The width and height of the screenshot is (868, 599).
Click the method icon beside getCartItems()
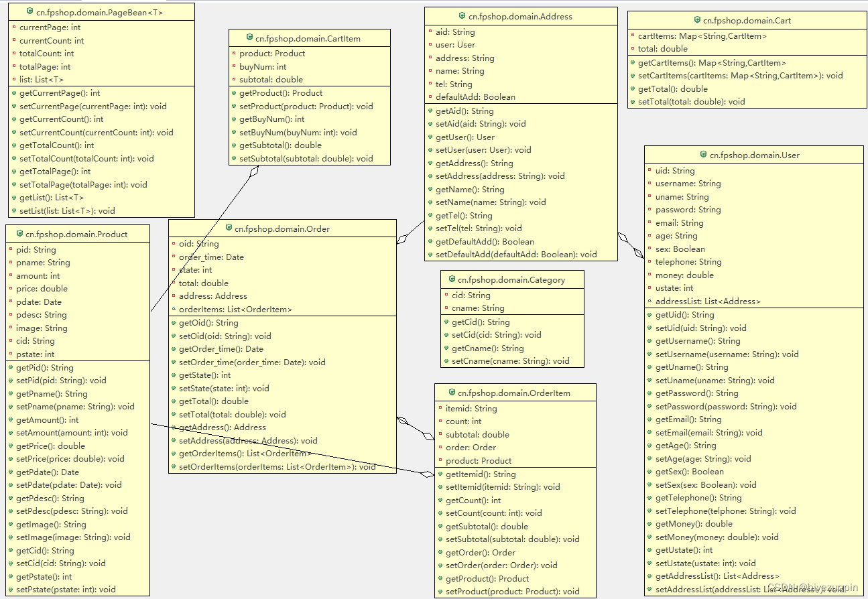(633, 62)
